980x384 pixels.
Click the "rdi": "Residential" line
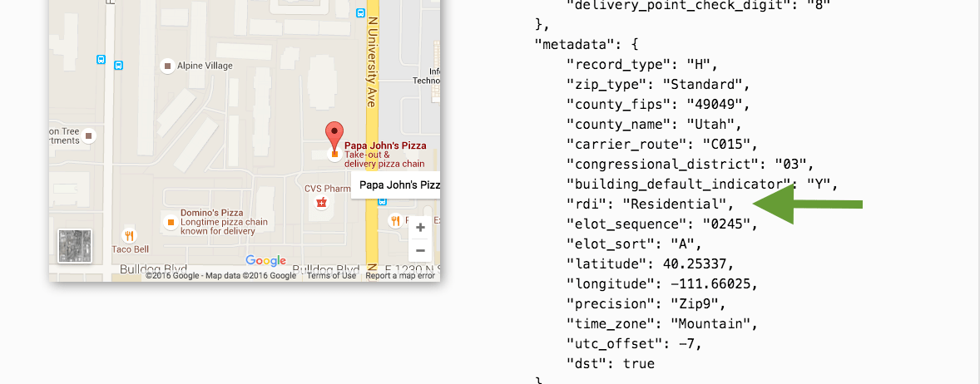tap(651, 204)
